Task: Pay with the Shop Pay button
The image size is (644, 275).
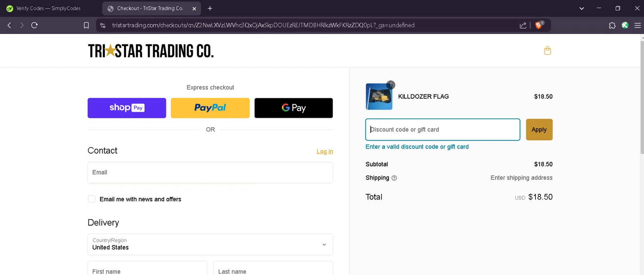Action: [127, 108]
